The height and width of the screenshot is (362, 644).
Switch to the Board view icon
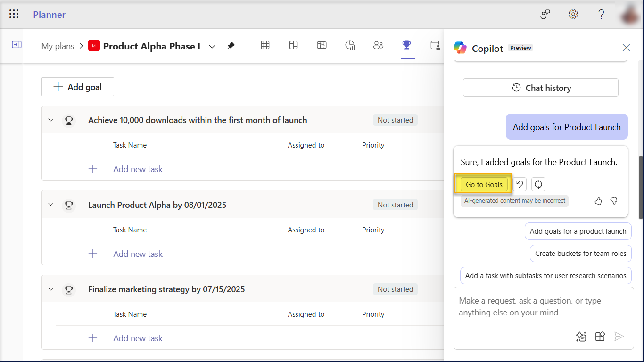(x=293, y=45)
